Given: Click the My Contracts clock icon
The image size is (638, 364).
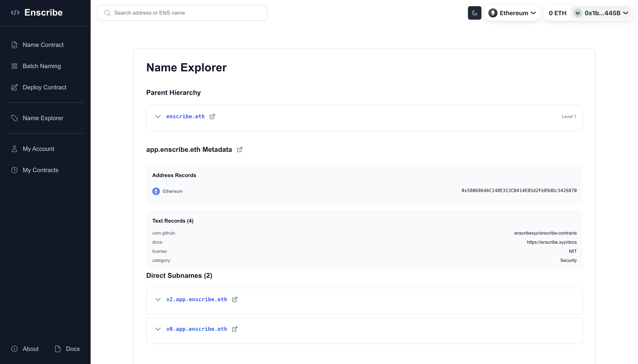Looking at the screenshot, I should tap(14, 170).
